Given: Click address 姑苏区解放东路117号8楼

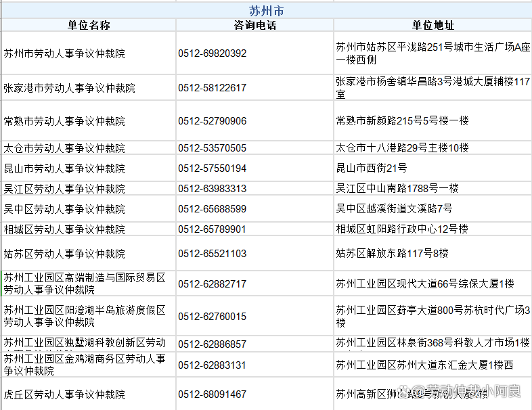Looking at the screenshot, I should [392, 253].
